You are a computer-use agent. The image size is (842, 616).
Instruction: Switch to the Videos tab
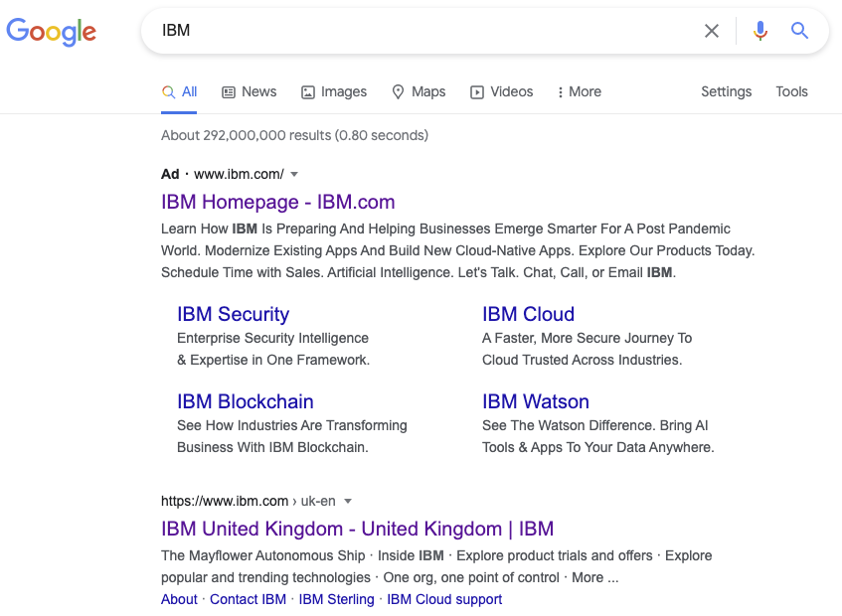(x=502, y=91)
